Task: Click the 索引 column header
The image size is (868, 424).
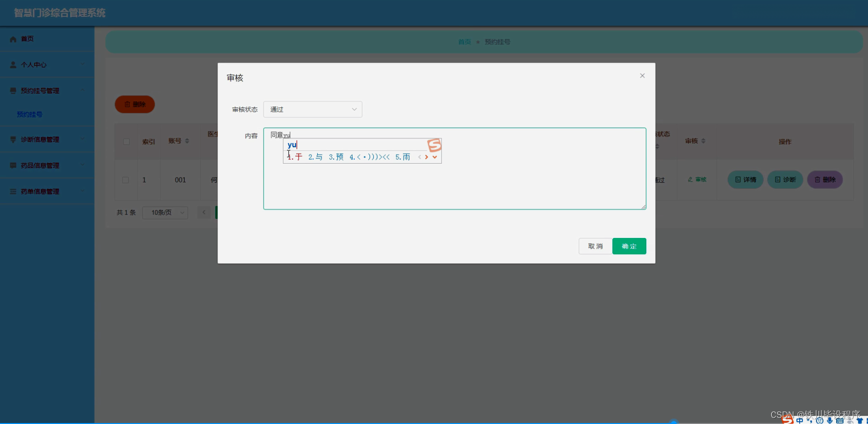Action: point(149,142)
